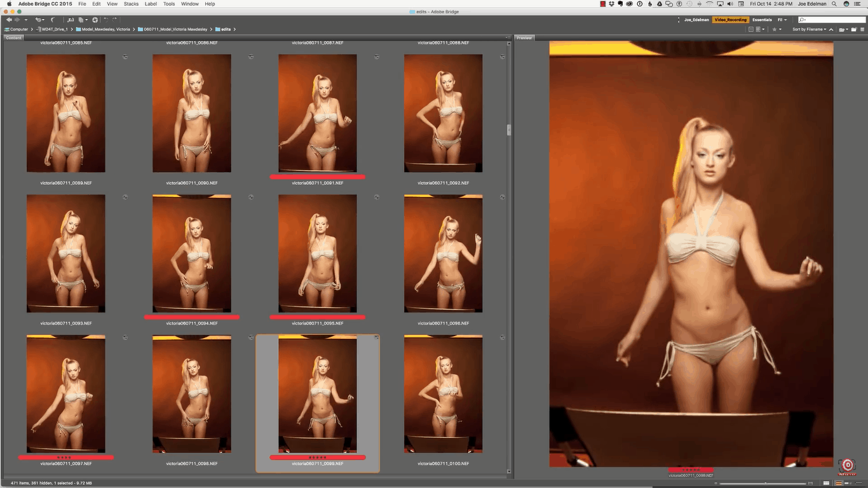Screen dimensions: 868x488
Task: Switch to Essentials workspace
Action: pos(762,20)
